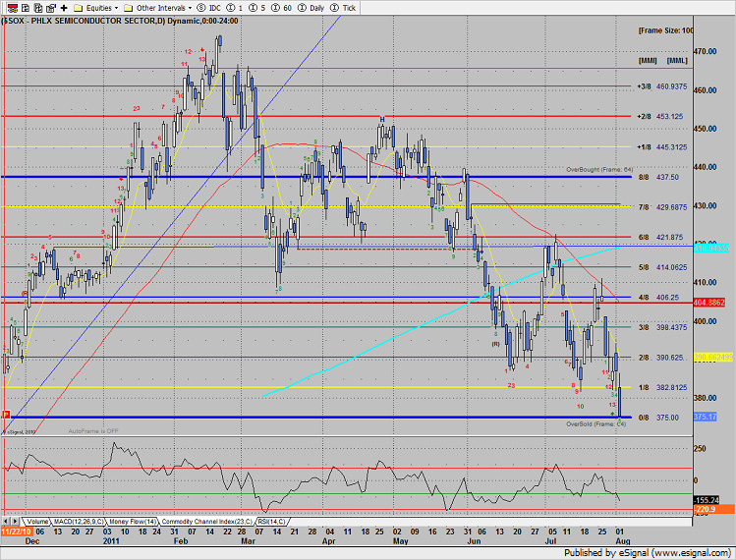Click the [MMI] column header
This screenshot has width=736, height=560.
click(x=648, y=61)
